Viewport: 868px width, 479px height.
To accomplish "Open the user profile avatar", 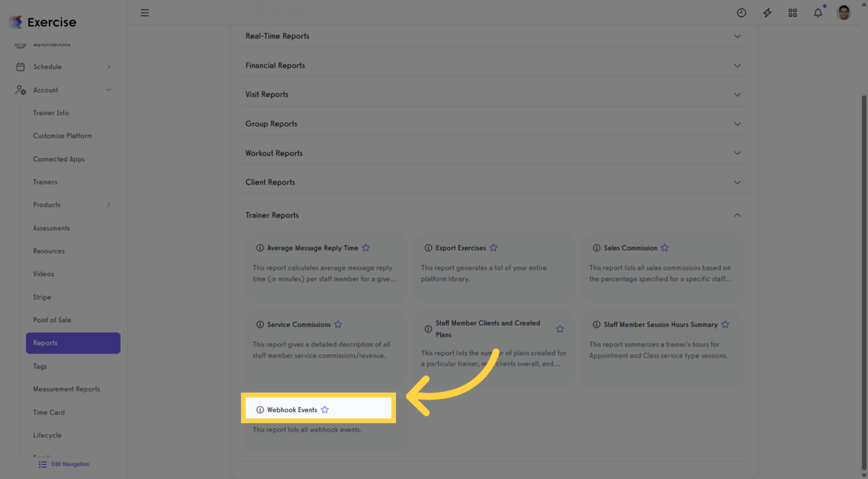I will 843,12.
